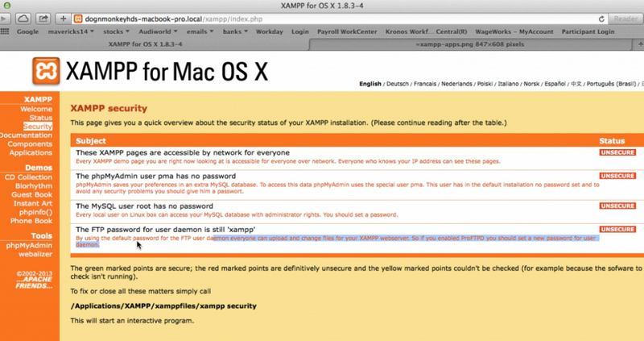Click the Share toolbar button
The image size is (644, 341).
pyautogui.click(x=44, y=18)
